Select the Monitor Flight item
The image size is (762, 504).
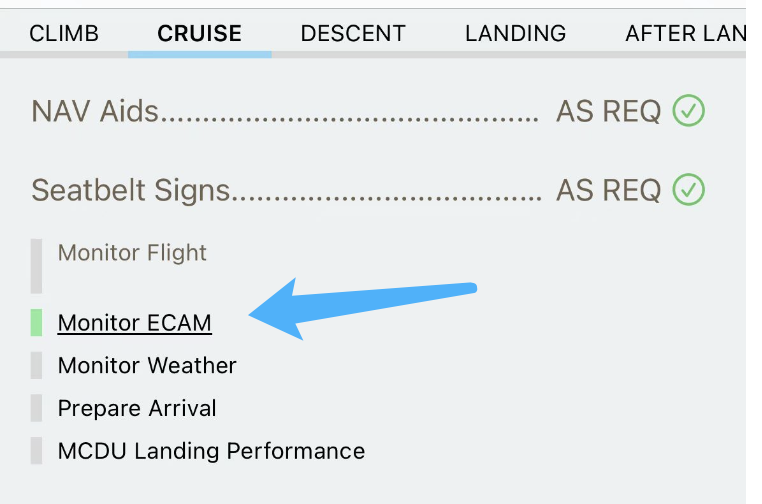click(132, 253)
